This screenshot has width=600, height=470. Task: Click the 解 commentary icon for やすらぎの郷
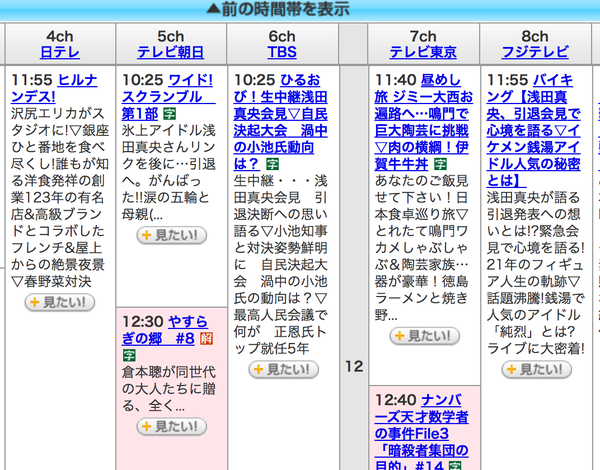tap(206, 339)
